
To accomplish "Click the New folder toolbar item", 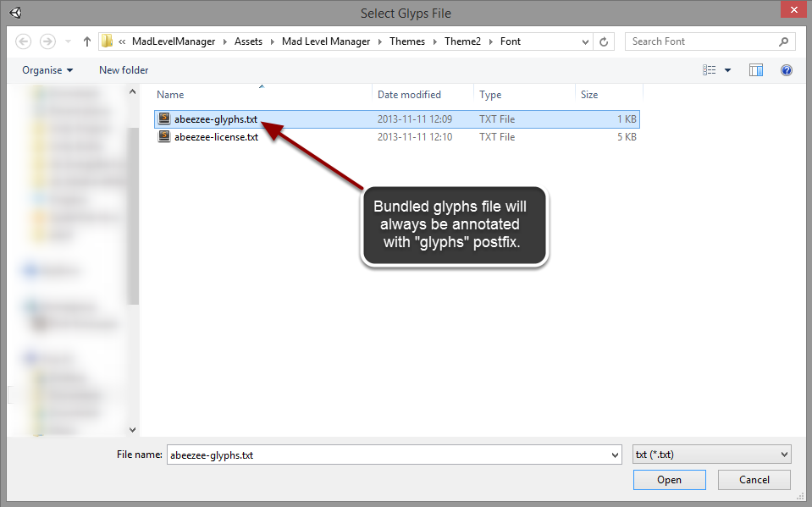I will pyautogui.click(x=124, y=70).
